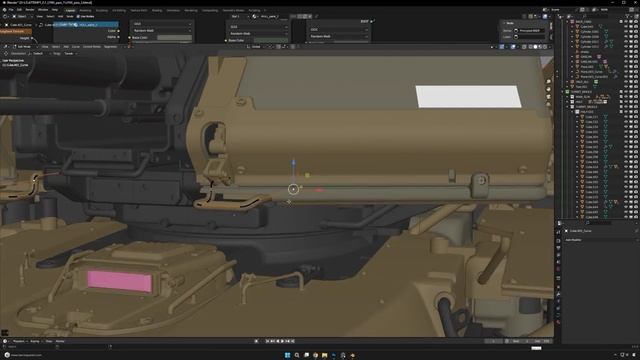Toggle perspective/orthographic view icon
This screenshot has height=360, width=640.
(549, 104)
